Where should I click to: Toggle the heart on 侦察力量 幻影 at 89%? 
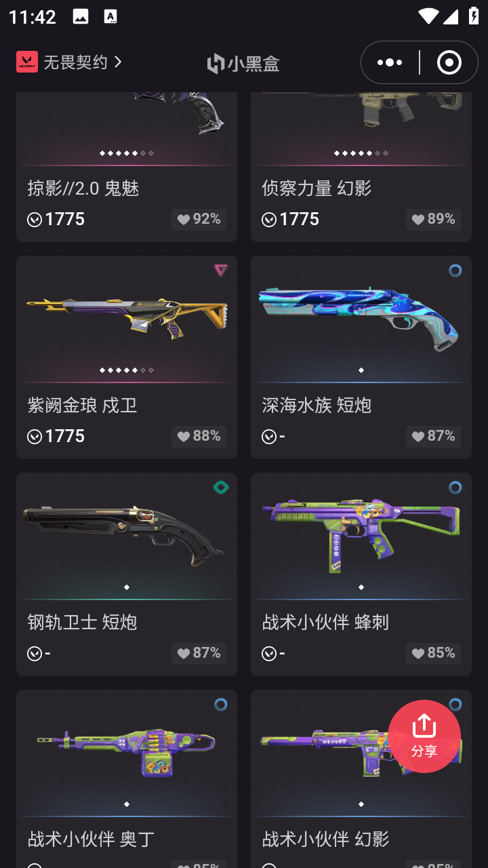click(433, 219)
